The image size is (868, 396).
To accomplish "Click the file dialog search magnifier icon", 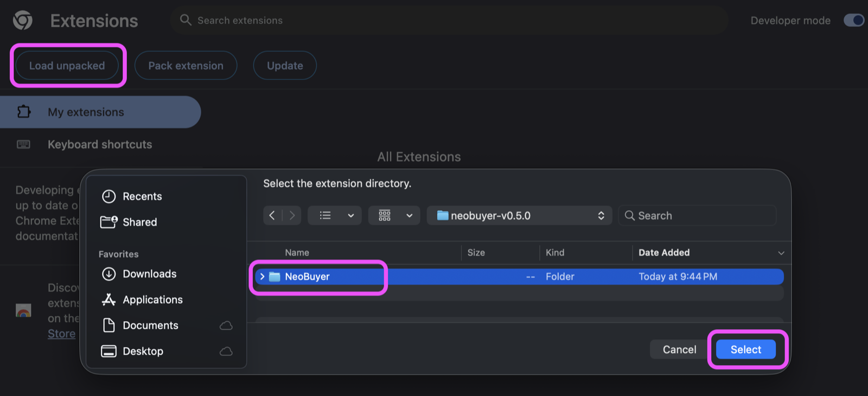I will (x=630, y=215).
